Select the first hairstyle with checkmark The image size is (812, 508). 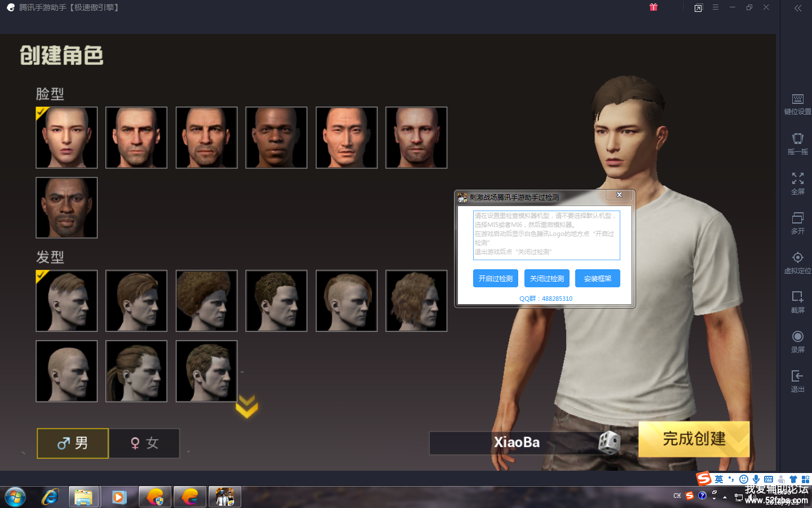click(x=67, y=301)
